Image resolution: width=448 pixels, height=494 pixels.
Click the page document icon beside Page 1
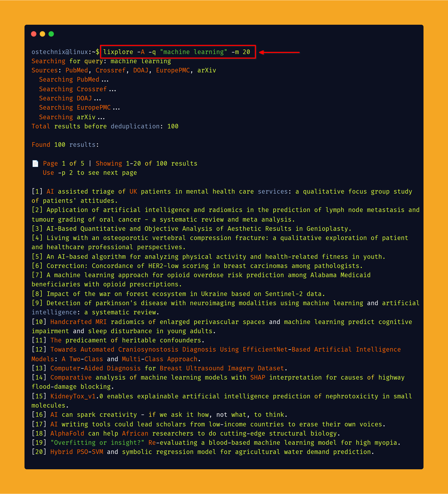point(35,163)
